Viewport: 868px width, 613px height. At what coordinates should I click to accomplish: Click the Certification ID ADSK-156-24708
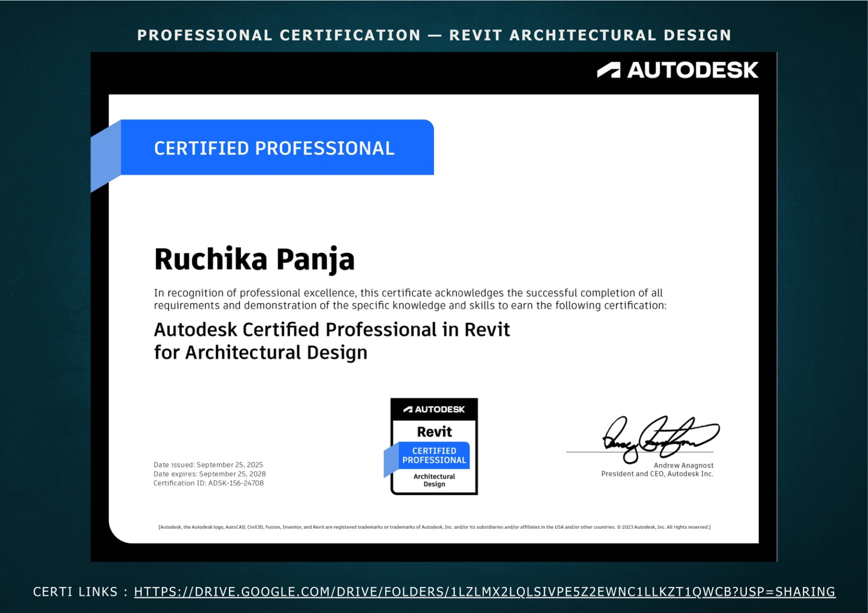(209, 483)
